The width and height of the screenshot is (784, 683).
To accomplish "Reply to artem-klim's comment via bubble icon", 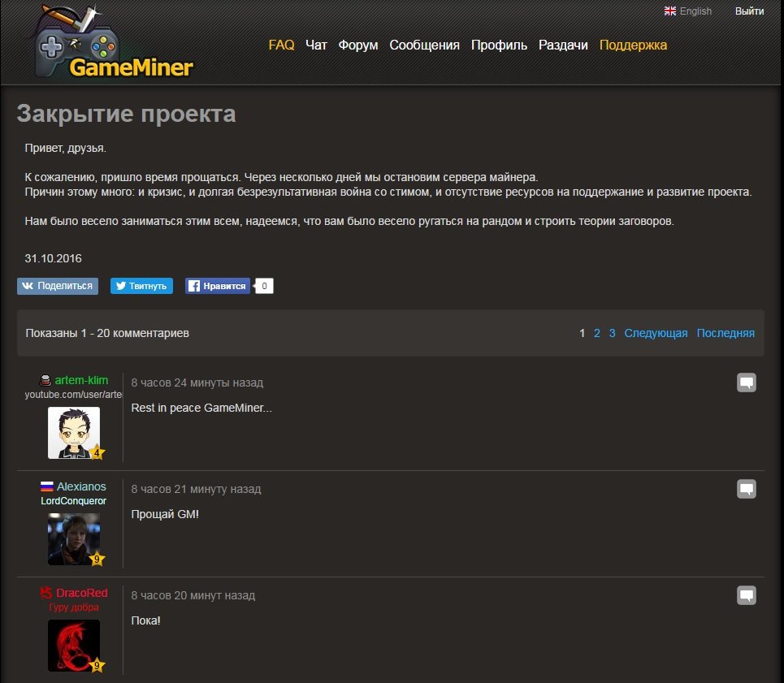I will [x=746, y=383].
